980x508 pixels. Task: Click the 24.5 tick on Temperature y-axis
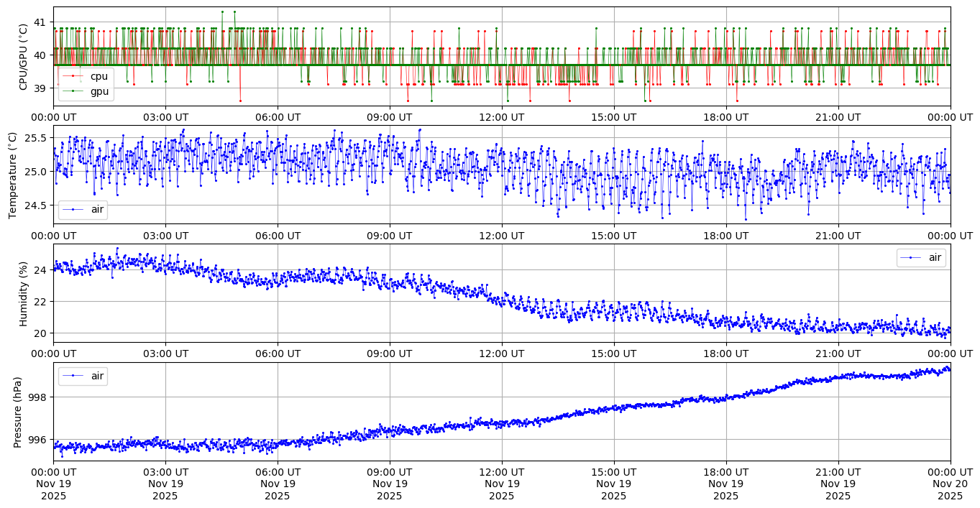click(x=35, y=205)
